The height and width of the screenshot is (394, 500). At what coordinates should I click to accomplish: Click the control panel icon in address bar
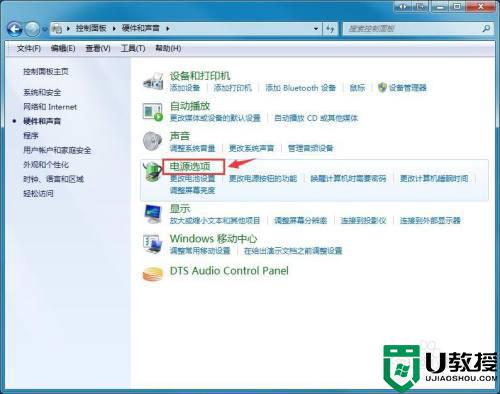tap(57, 29)
